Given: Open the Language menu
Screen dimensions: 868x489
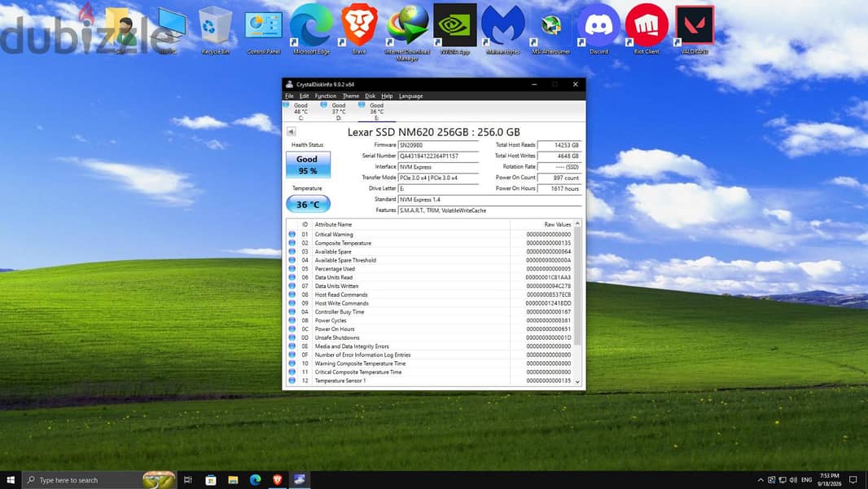Looking at the screenshot, I should [x=410, y=96].
